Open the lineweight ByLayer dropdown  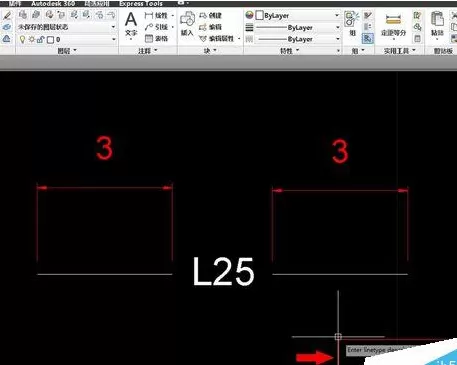(x=297, y=28)
